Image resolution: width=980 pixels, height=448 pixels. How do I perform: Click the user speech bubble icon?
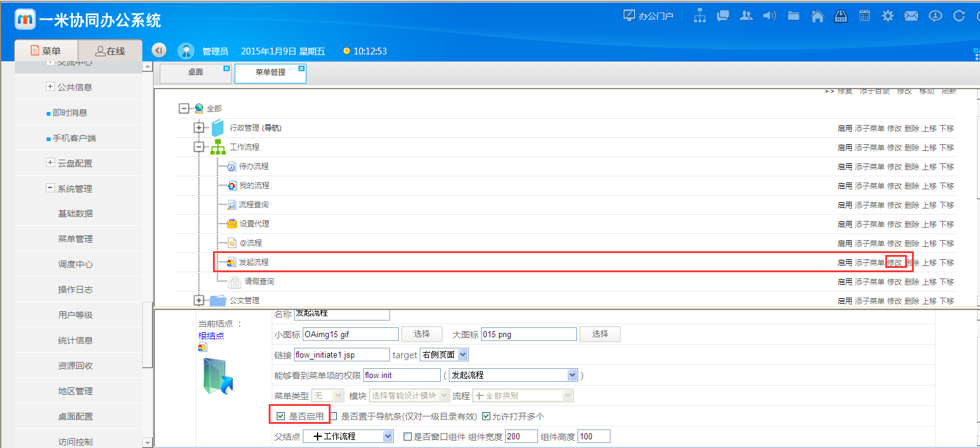pos(935,16)
